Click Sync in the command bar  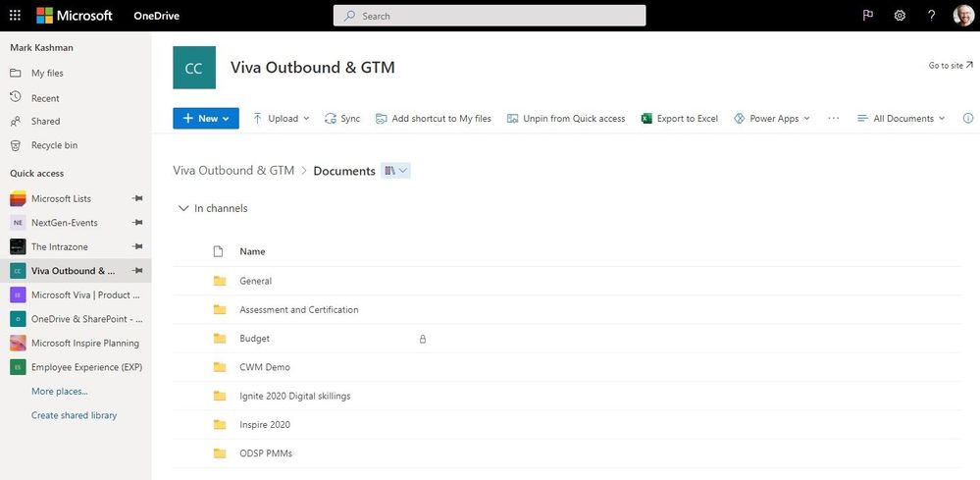pos(342,118)
